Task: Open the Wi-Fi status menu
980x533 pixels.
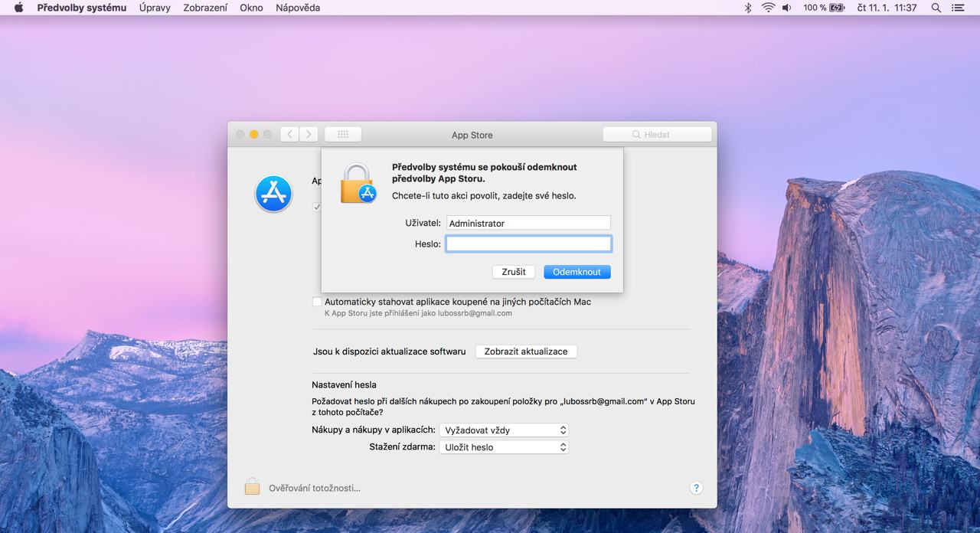Action: [768, 8]
